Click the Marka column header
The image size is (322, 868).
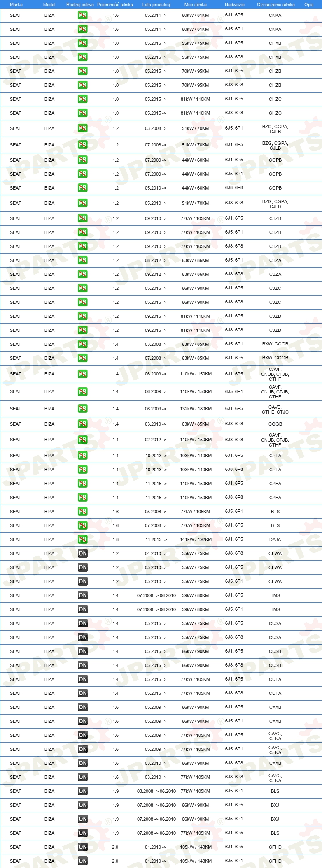click(16, 5)
